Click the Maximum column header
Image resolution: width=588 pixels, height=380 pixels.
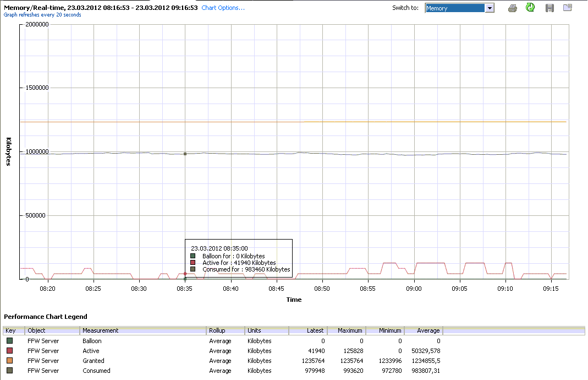point(347,330)
